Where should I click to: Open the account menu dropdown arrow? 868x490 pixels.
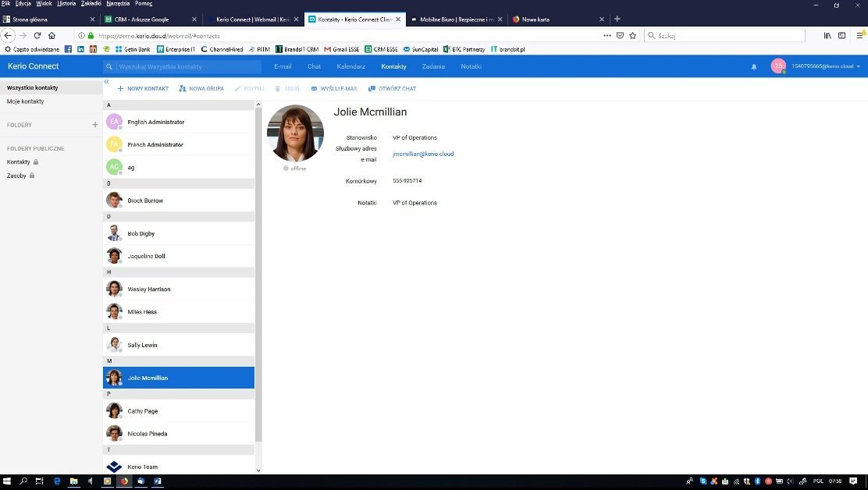point(859,66)
